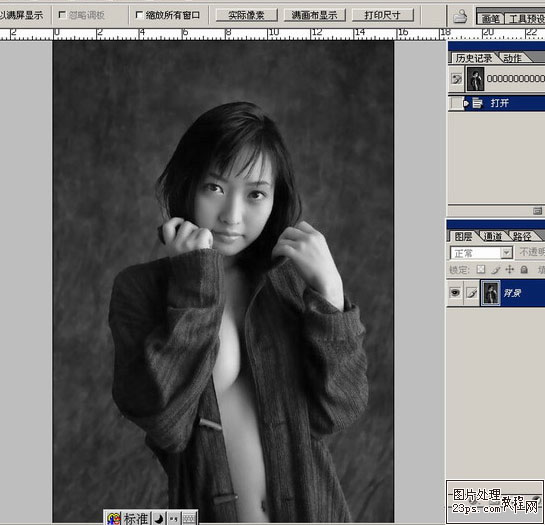Viewport: 545px width, 525px height.
Task: Click the 实际像素 button
Action: 246,15
